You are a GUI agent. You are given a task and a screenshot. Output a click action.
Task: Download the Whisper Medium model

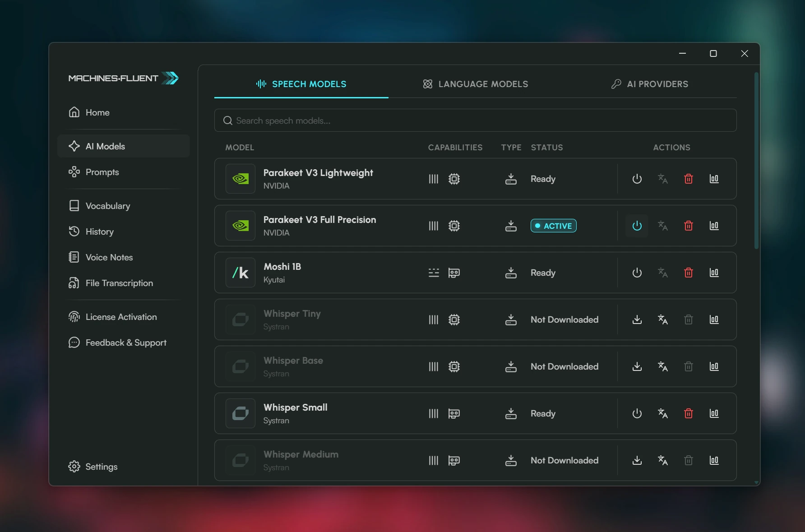(637, 460)
